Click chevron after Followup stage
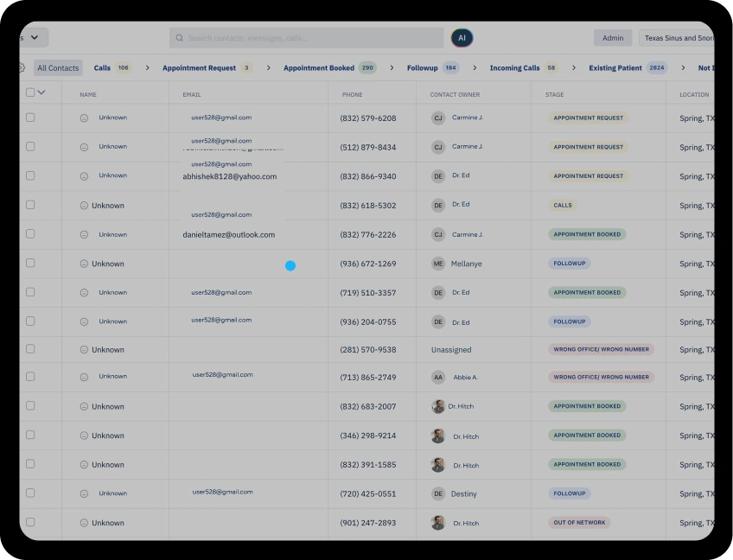The height and width of the screenshot is (560, 733). (x=475, y=67)
